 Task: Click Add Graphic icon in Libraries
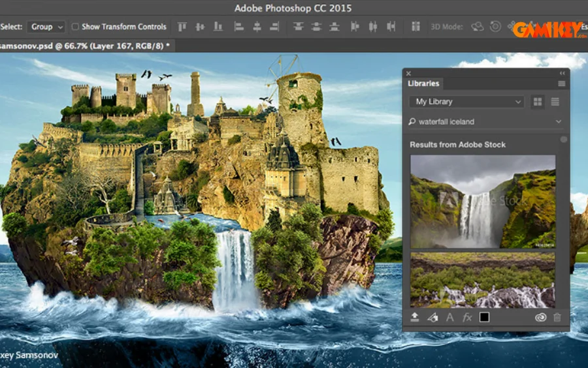point(415,318)
